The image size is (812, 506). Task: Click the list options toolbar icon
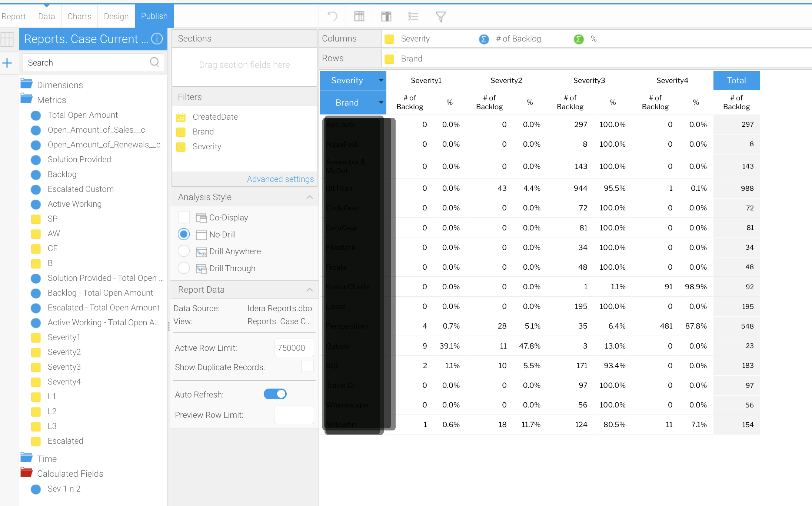pyautogui.click(x=413, y=16)
